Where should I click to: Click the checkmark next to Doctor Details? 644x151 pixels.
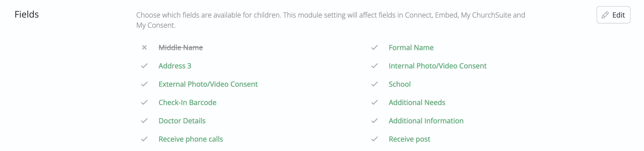tap(144, 121)
